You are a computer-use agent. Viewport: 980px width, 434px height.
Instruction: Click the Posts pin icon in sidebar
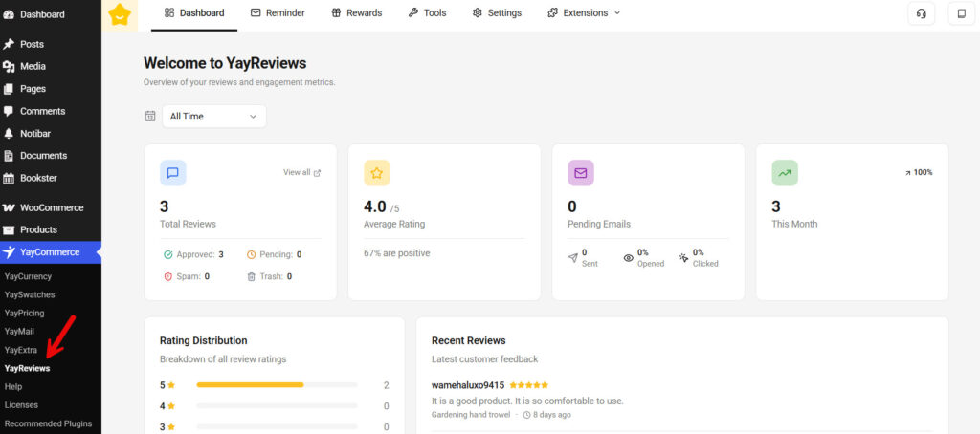[9, 44]
